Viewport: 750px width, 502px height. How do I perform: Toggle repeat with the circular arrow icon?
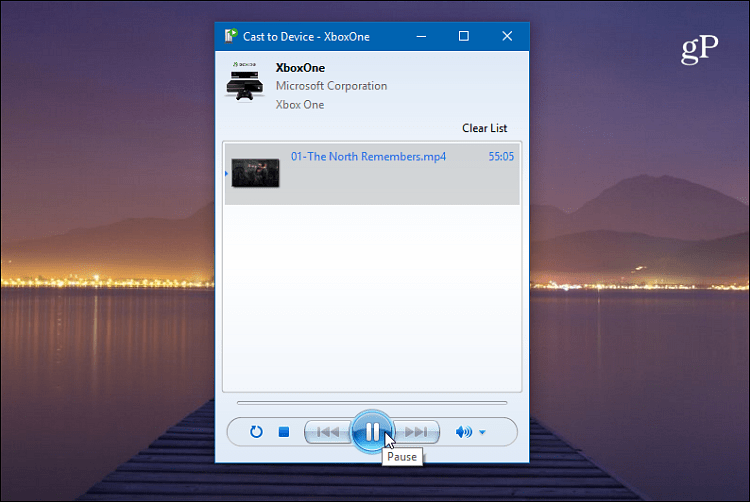[x=256, y=432]
